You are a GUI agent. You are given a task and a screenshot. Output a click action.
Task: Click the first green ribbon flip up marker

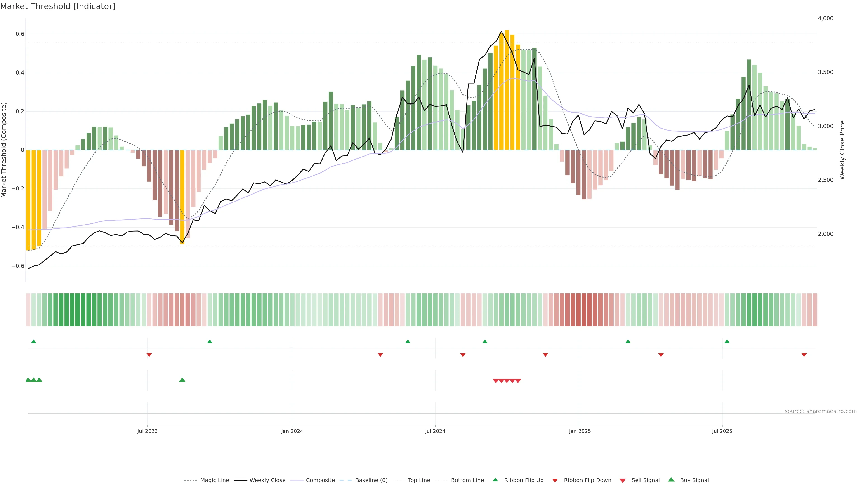tap(33, 342)
